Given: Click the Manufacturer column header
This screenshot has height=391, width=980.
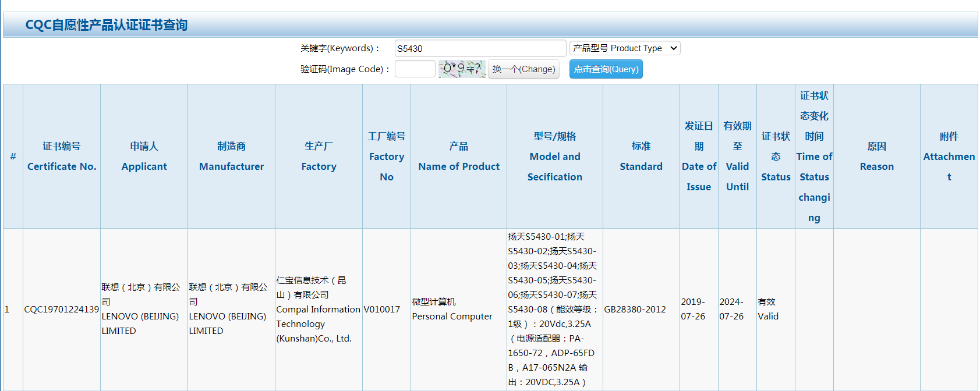Looking at the screenshot, I should point(231,156).
